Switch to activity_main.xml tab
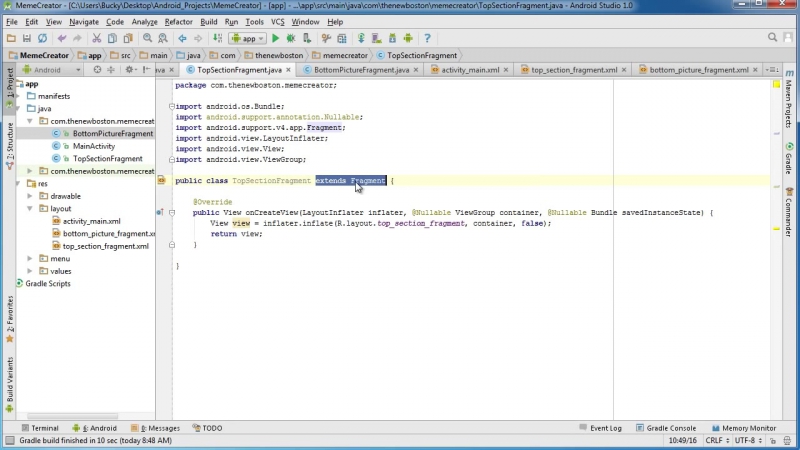This screenshot has width=800, height=450. 470,70
